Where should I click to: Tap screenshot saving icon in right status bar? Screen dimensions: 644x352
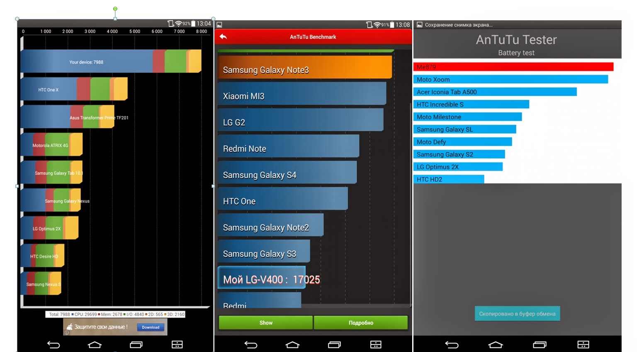pos(420,25)
